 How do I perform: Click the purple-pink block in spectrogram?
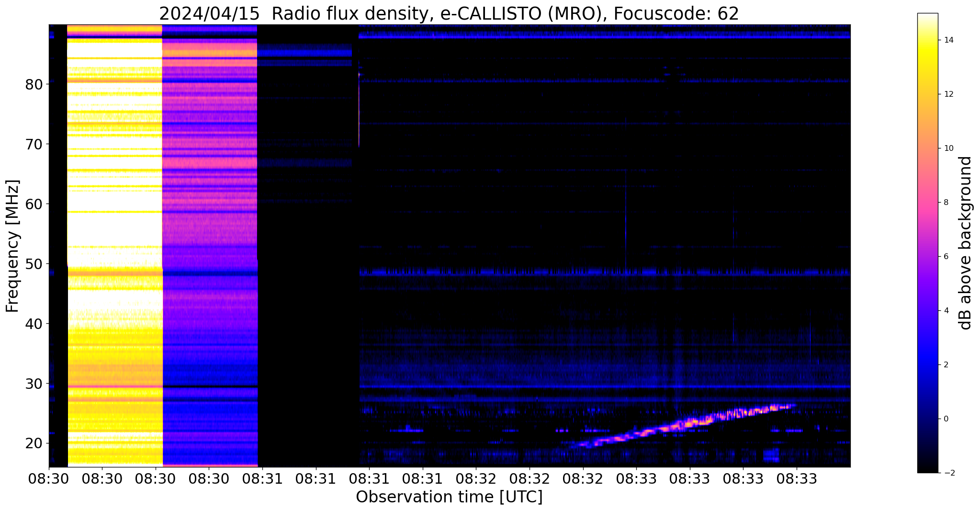click(x=210, y=245)
